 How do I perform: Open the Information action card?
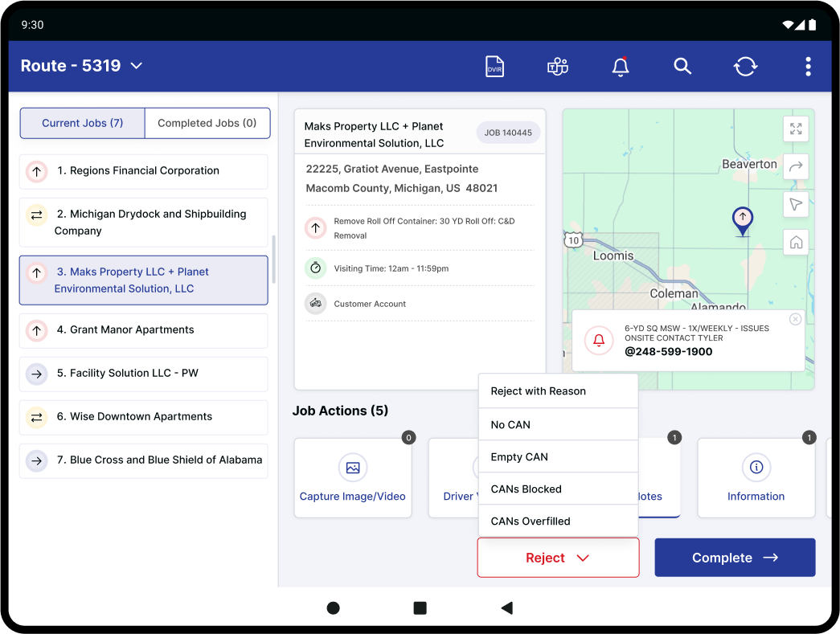[x=756, y=477]
